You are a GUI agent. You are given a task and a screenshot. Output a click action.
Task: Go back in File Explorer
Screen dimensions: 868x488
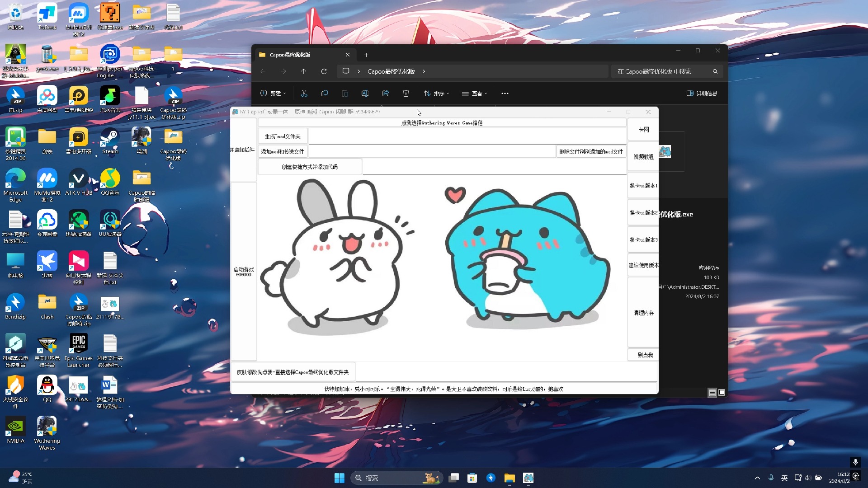(x=263, y=71)
